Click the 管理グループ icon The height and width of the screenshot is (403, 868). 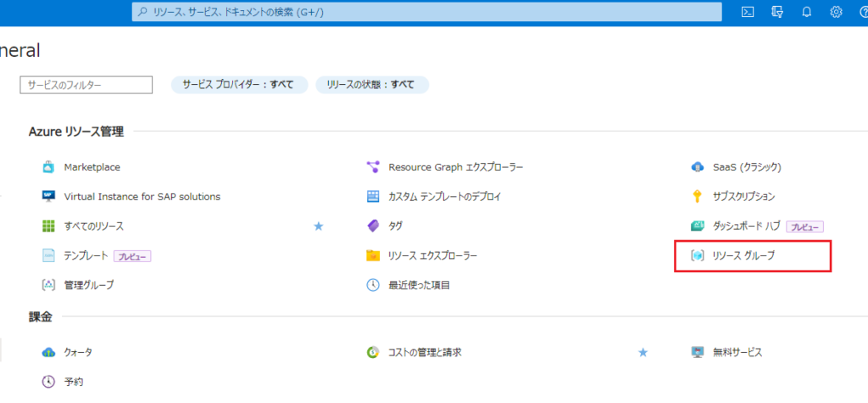48,285
